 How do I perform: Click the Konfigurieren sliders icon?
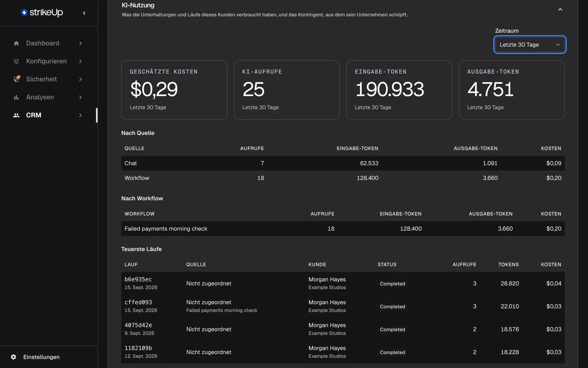[16, 61]
